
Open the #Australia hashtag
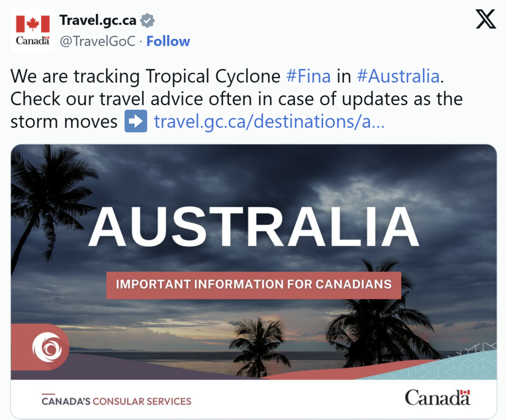tap(398, 76)
